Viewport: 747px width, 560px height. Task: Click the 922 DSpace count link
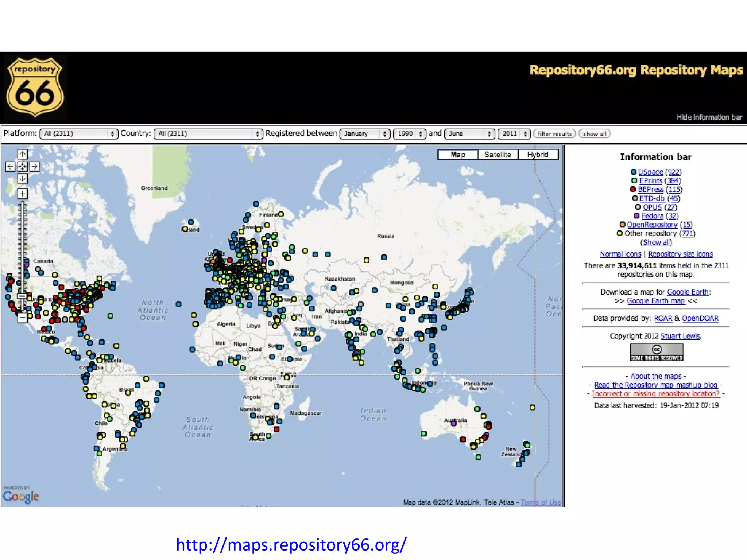click(674, 172)
